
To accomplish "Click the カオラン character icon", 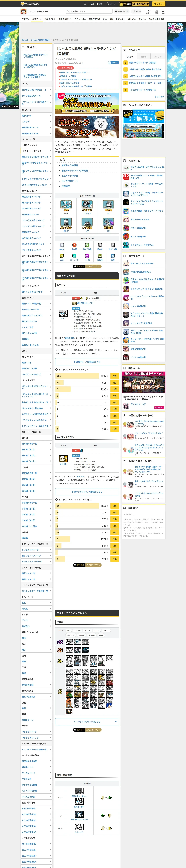I will point(63,459).
